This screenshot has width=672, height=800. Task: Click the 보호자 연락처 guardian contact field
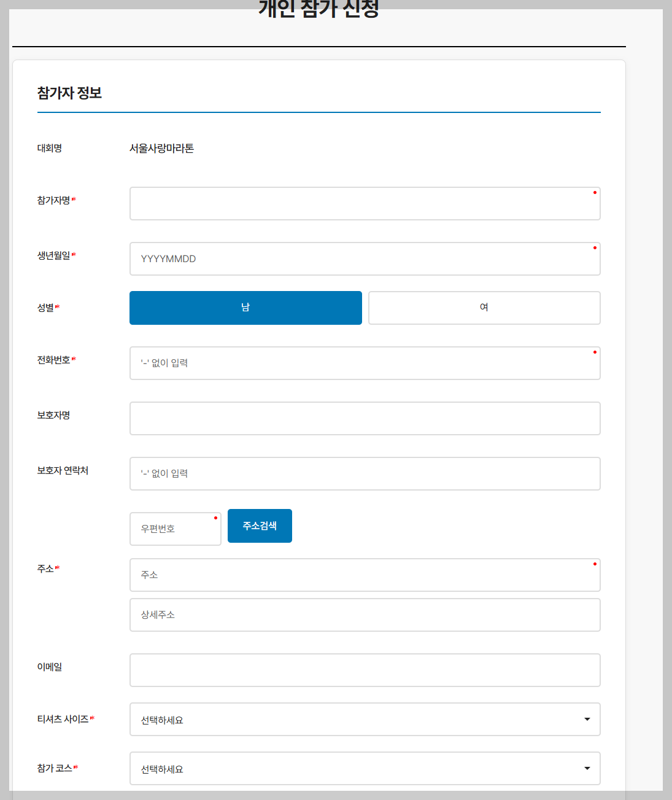point(365,473)
